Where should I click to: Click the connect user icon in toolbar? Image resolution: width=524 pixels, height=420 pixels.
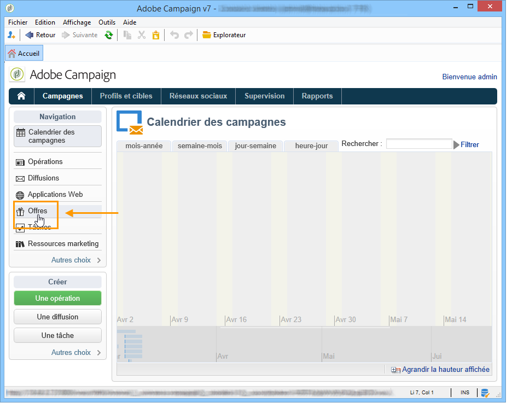click(11, 35)
